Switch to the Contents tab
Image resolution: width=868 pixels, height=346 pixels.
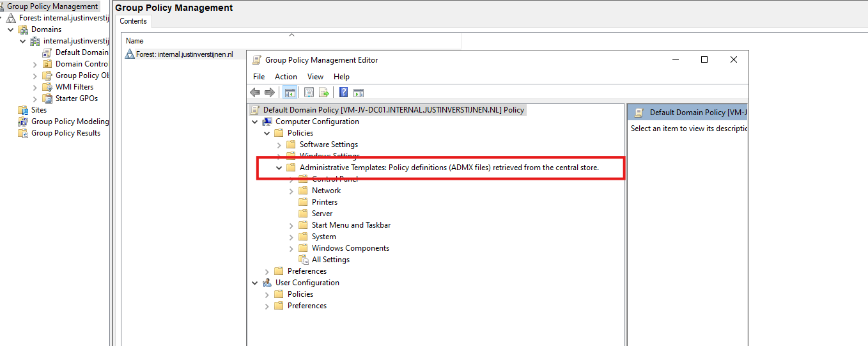point(134,21)
